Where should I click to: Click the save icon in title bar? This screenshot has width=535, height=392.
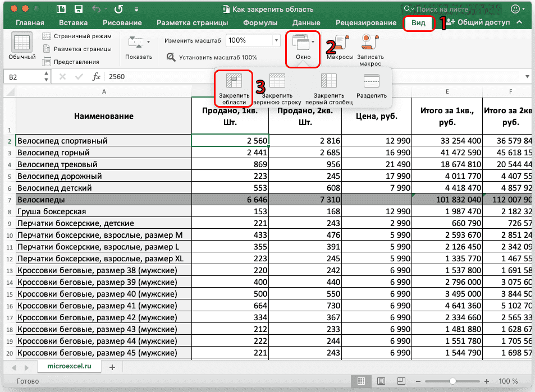pyautogui.click(x=79, y=9)
